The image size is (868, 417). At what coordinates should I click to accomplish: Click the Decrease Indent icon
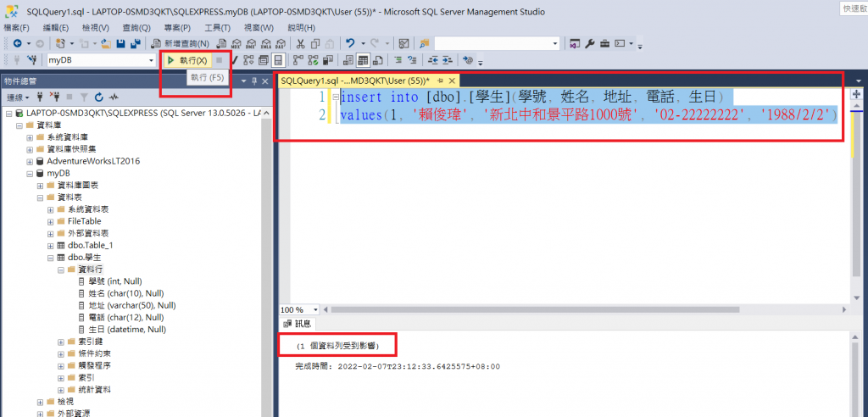coord(433,60)
